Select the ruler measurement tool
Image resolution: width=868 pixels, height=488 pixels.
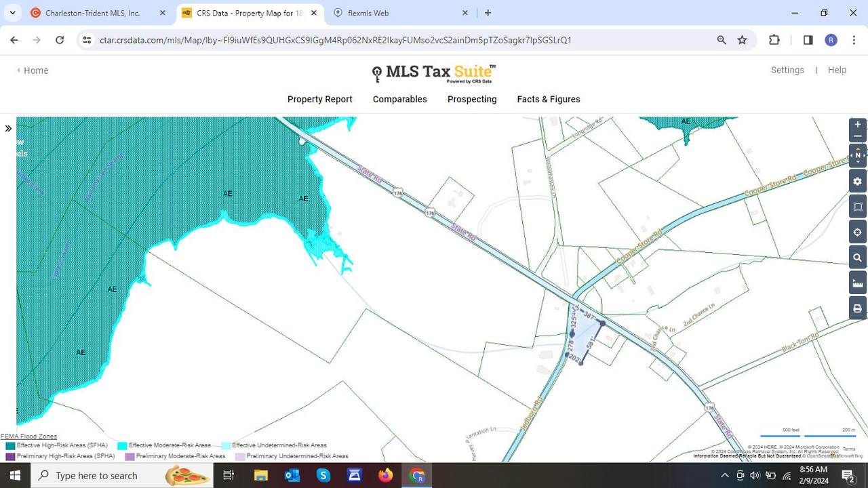[858, 283]
